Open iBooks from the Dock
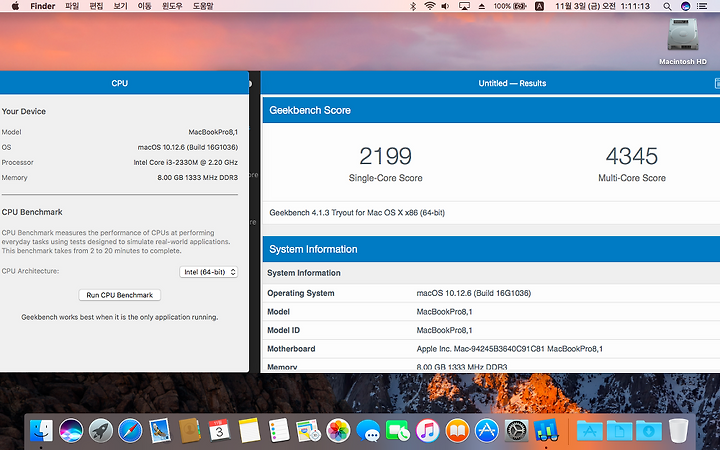720x450 pixels. tap(457, 431)
